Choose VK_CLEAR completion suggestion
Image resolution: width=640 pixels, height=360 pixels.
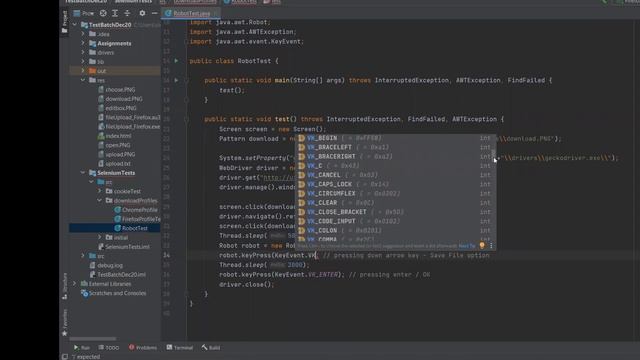tap(395, 203)
